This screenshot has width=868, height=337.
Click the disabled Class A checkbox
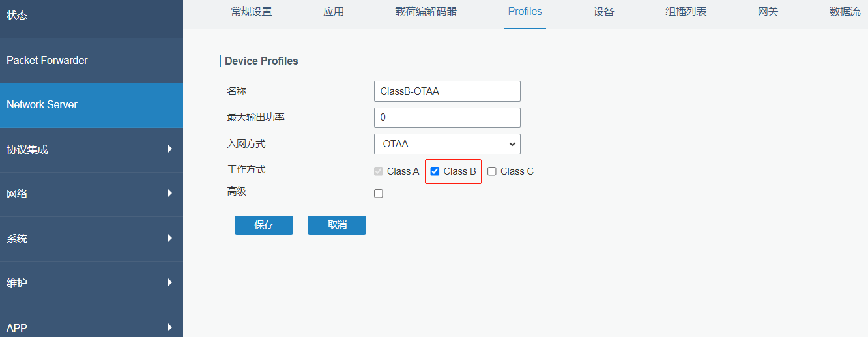[379, 171]
